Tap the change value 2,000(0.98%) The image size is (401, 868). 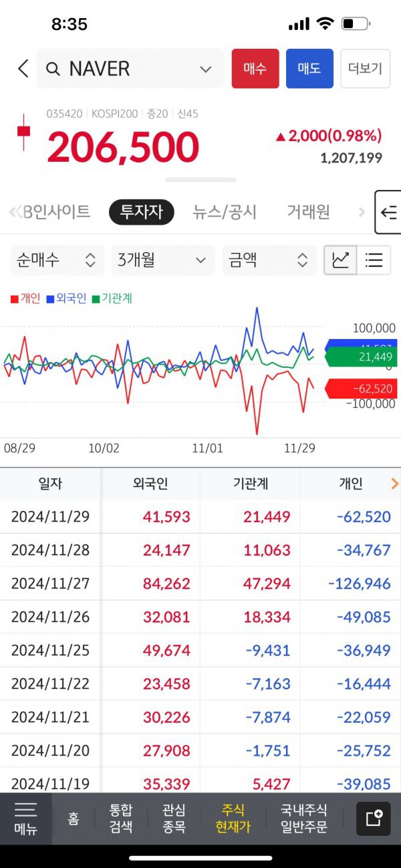pos(329,136)
